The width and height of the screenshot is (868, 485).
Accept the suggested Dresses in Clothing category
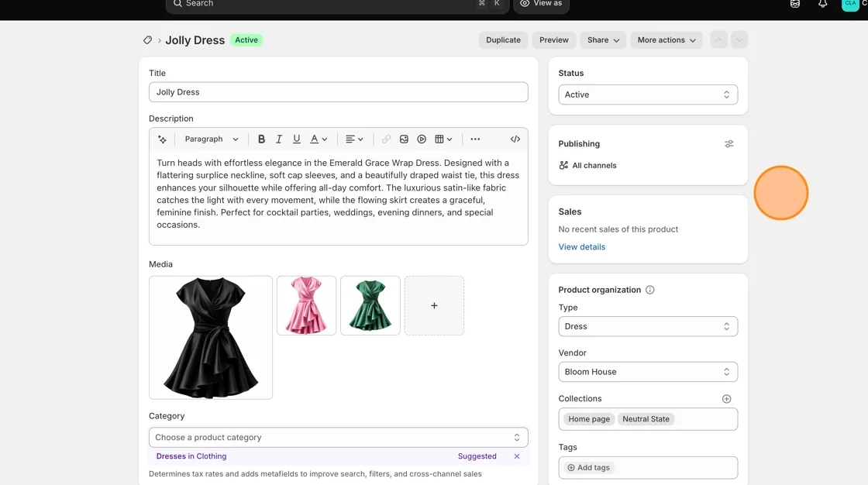[191, 456]
